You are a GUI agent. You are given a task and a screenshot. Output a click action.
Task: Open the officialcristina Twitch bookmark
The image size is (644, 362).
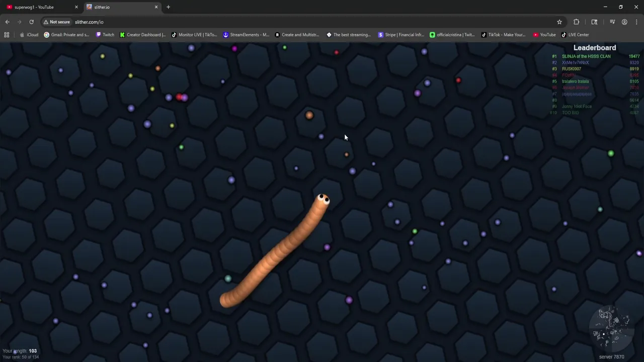452,35
